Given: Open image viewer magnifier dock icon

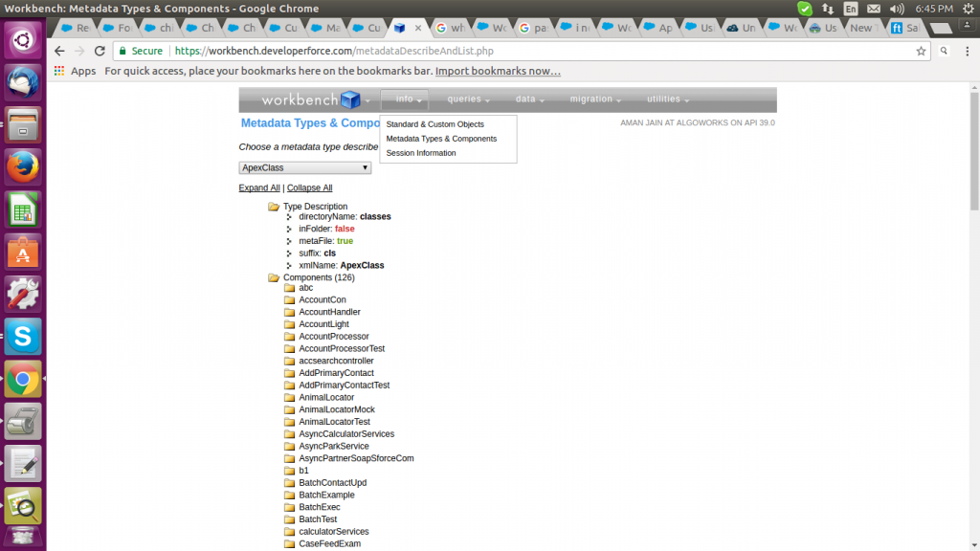Looking at the screenshot, I should [23, 505].
